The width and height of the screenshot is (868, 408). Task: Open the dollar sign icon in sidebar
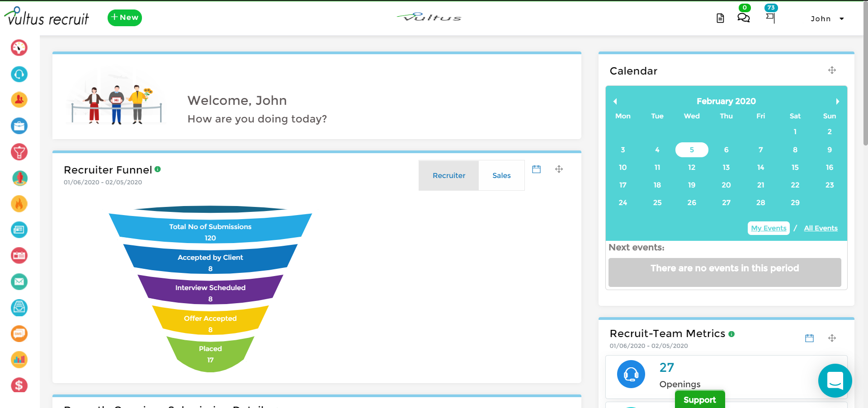(19, 385)
